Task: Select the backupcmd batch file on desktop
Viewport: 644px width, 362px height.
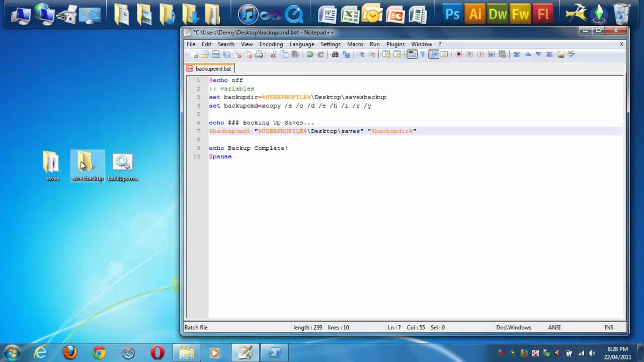Action: [x=123, y=166]
